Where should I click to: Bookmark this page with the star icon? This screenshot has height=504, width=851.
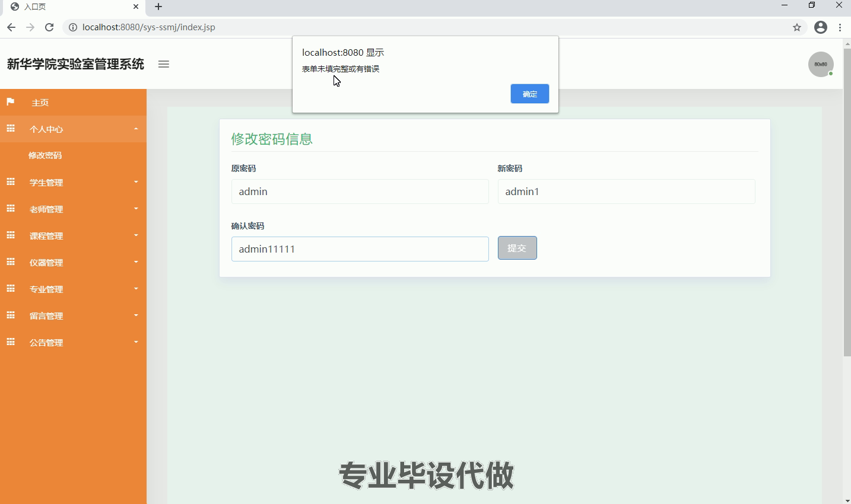pyautogui.click(x=797, y=27)
